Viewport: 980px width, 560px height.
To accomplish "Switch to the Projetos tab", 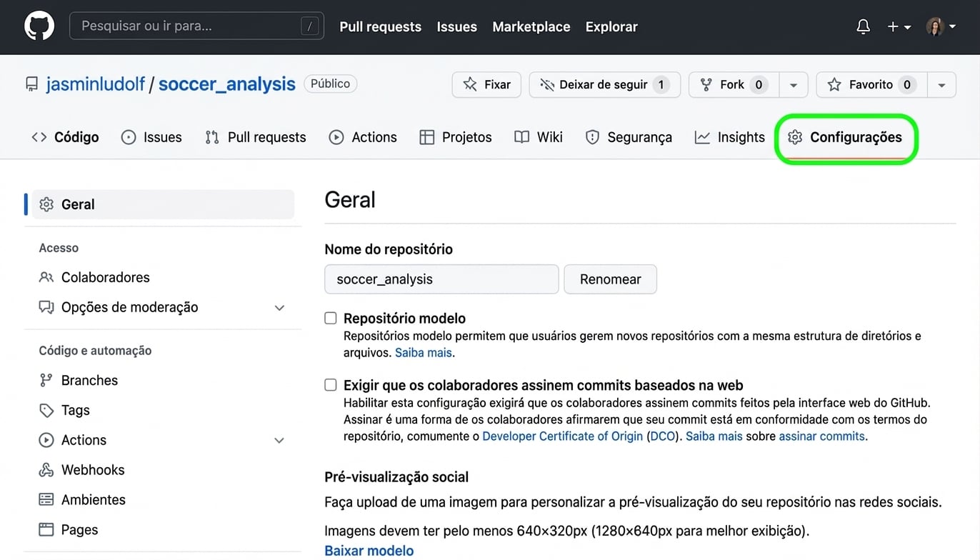I will point(456,137).
